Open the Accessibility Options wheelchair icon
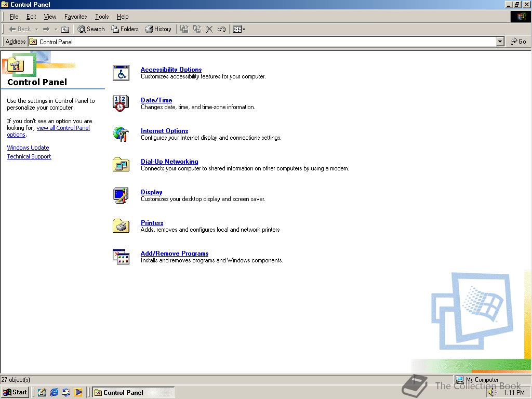The height and width of the screenshot is (399, 532). [121, 73]
